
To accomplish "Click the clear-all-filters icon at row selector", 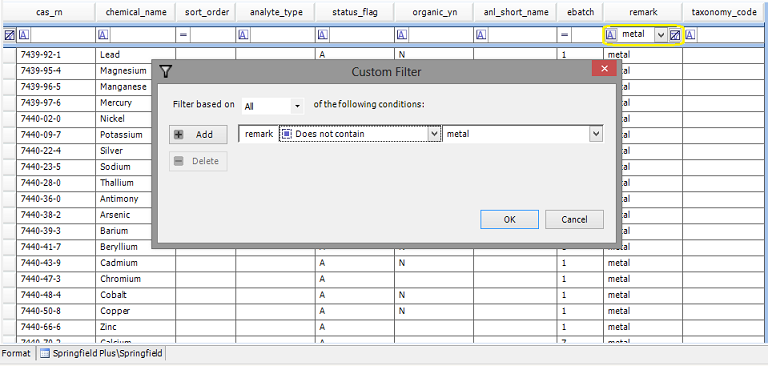I will 9,35.
